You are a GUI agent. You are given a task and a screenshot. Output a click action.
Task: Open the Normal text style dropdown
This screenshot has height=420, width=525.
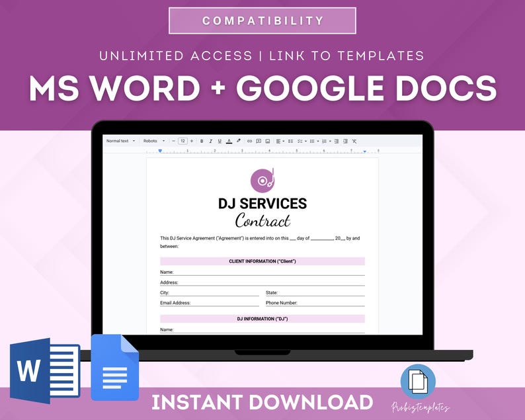pos(120,141)
